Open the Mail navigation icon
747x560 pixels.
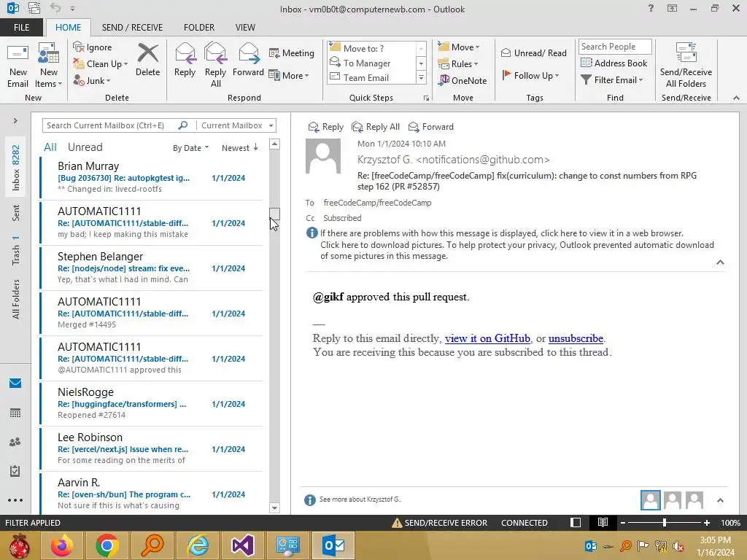15,383
